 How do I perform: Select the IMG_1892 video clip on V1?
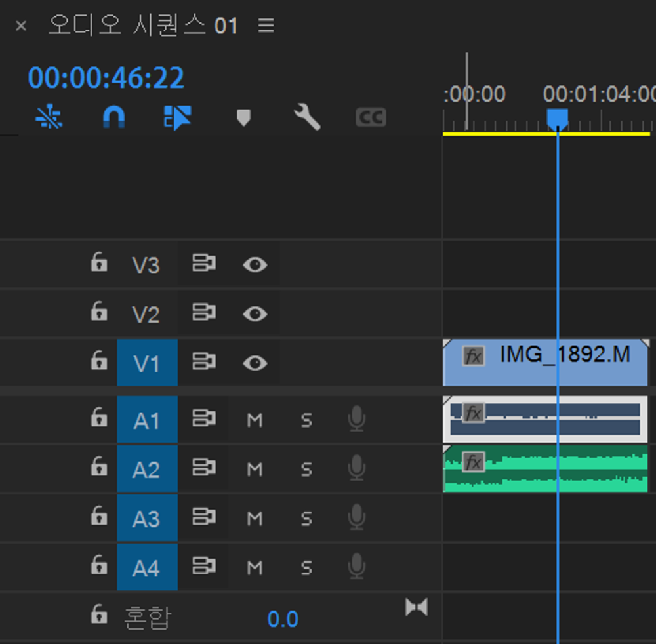tap(546, 363)
